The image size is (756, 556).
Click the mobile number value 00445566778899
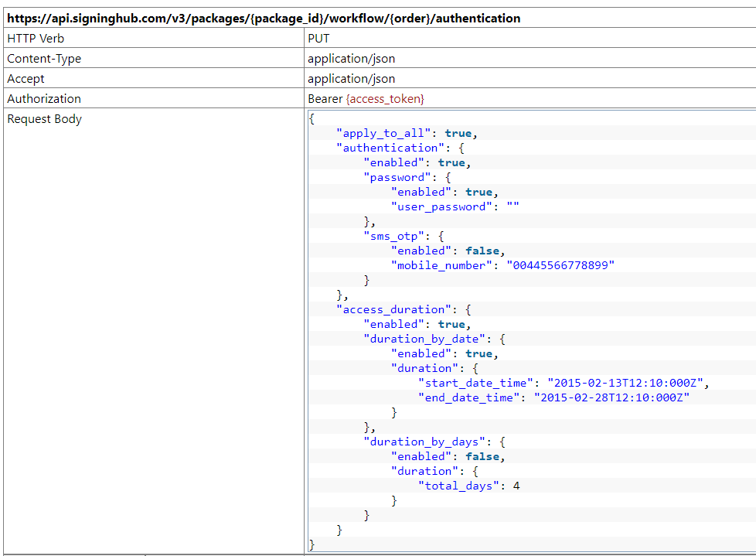coord(560,265)
